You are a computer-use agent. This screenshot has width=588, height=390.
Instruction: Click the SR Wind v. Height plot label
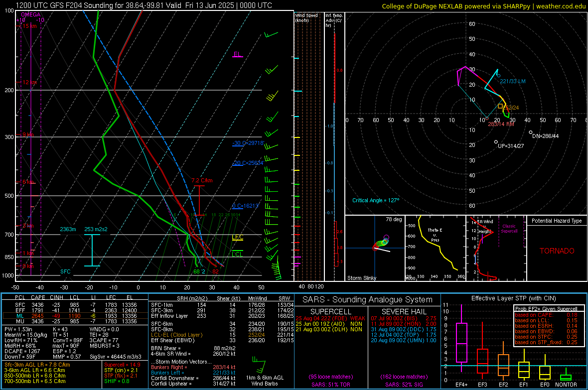coord(484,227)
